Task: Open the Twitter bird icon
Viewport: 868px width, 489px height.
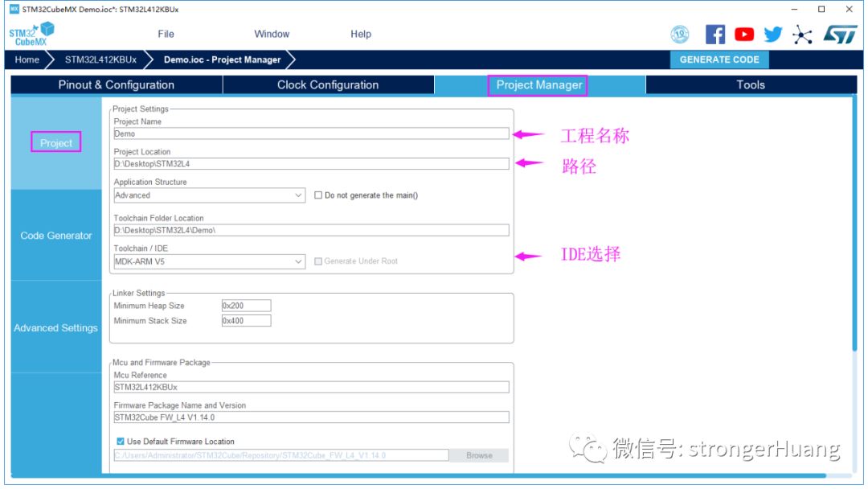Action: 773,35
